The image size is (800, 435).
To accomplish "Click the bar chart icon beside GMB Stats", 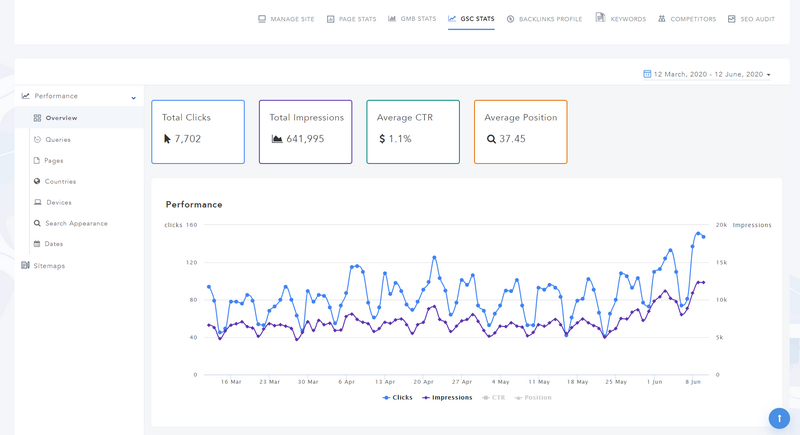I will click(392, 18).
